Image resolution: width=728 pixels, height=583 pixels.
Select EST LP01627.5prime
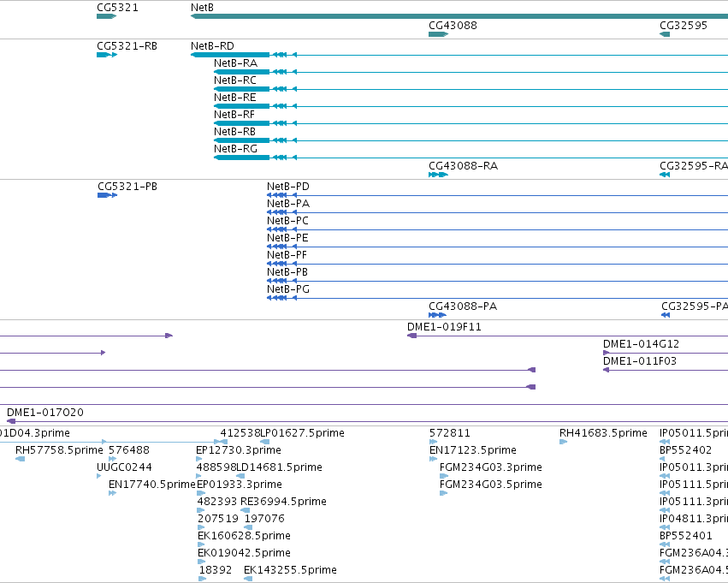pyautogui.click(x=303, y=433)
